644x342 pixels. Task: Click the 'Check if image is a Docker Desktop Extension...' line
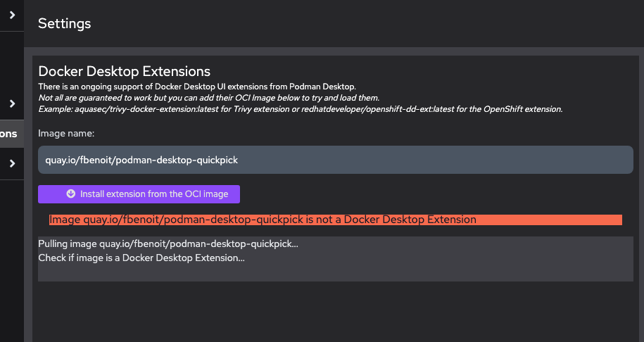tap(141, 258)
